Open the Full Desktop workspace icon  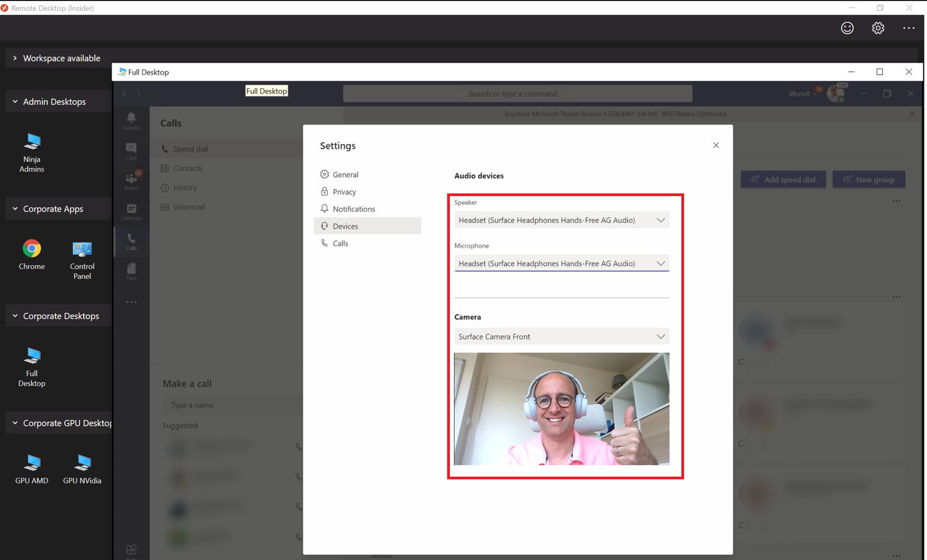click(32, 367)
